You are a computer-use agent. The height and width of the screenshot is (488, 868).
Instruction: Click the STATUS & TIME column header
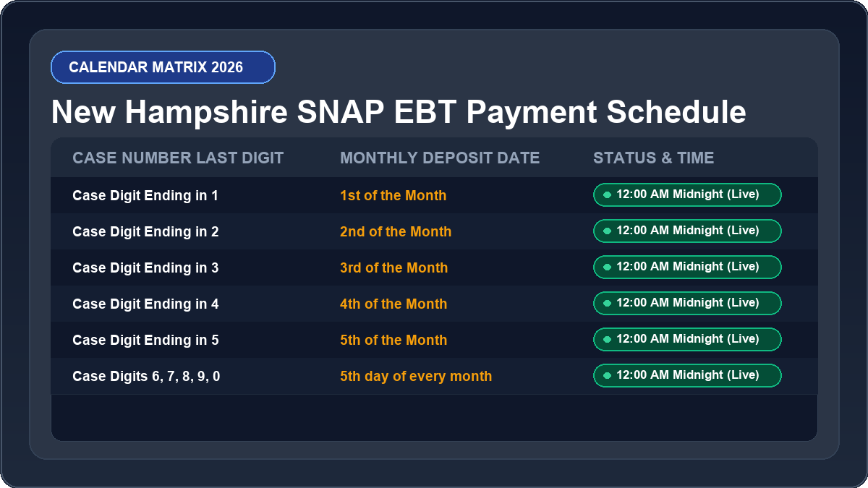653,158
